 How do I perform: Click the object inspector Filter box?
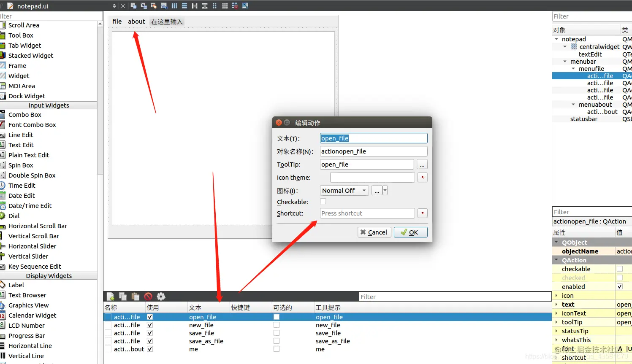pyautogui.click(x=592, y=16)
